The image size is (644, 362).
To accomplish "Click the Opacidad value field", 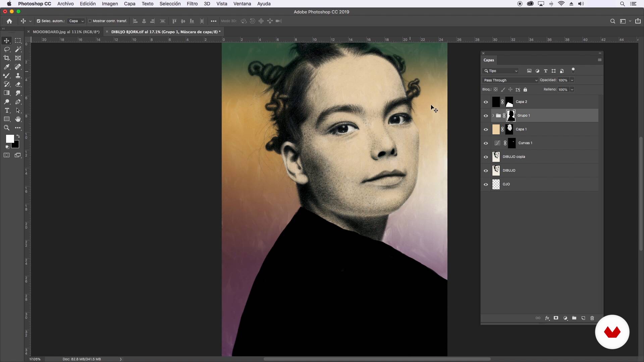I will (563, 80).
